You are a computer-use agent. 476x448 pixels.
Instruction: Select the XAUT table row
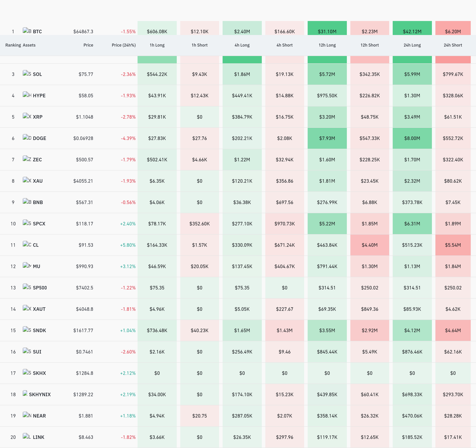pyautogui.click(x=238, y=309)
